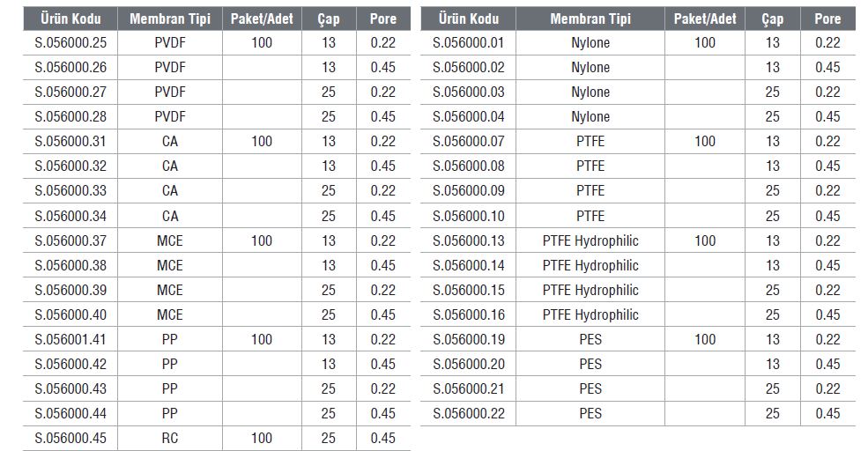Image resolution: width=868 pixels, height=451 pixels.
Task: Click the left table's Ürün Kodu header
Action: click(70, 18)
